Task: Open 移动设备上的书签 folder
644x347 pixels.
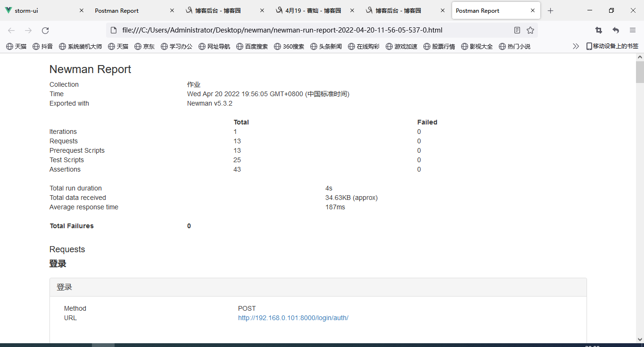Action: tap(612, 46)
